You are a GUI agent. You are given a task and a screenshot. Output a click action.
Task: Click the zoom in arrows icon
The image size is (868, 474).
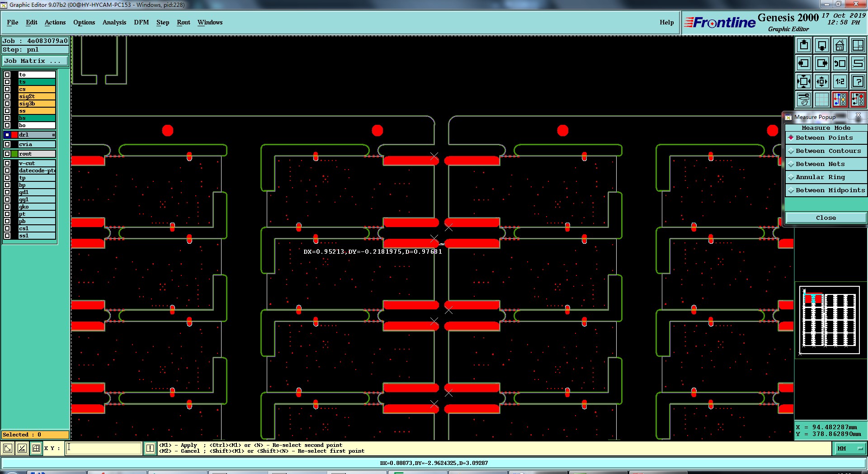[804, 81]
